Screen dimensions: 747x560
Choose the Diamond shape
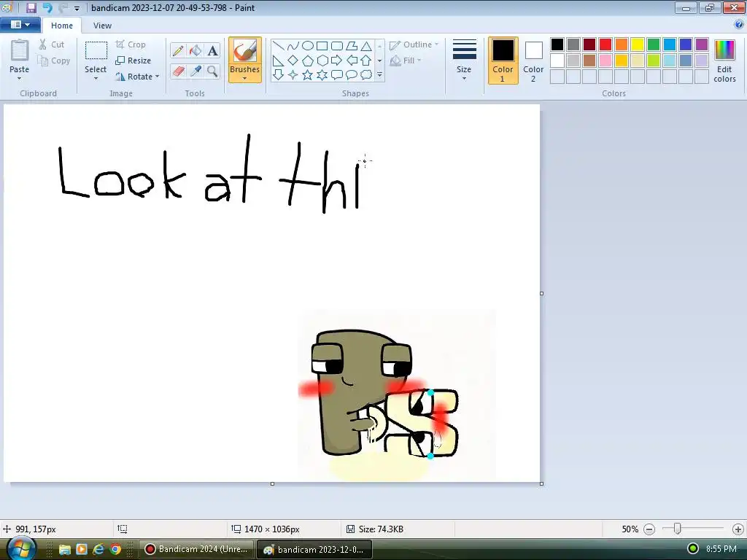tap(293, 61)
